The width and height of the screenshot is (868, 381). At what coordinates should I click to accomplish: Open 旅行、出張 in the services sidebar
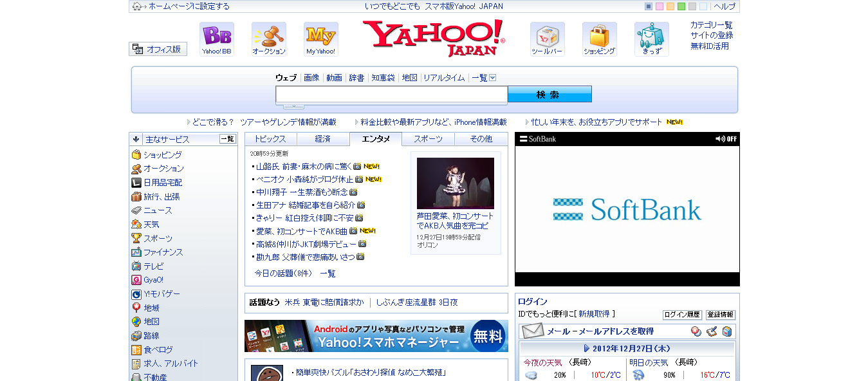click(x=162, y=196)
